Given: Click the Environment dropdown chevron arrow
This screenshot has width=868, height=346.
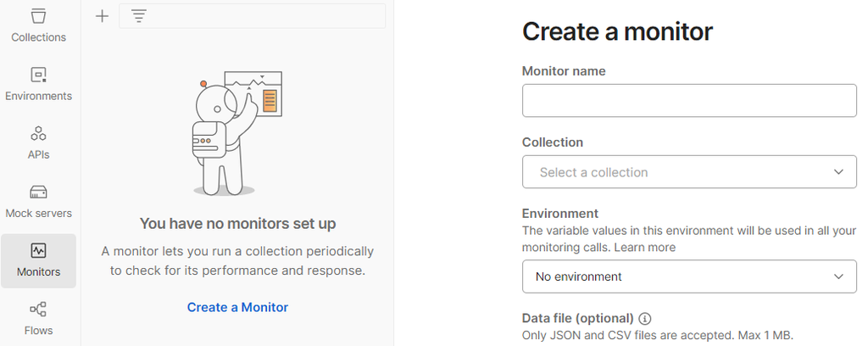Looking at the screenshot, I should tap(838, 276).
